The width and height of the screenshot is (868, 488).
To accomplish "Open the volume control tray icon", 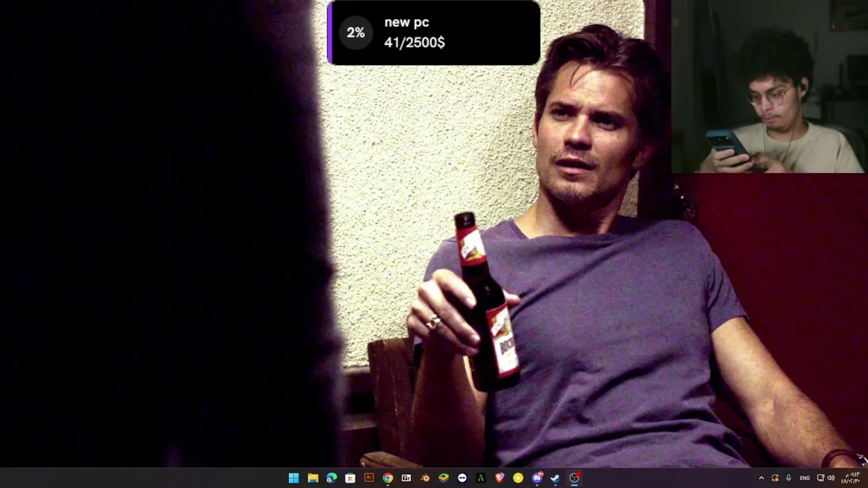I will coord(831,478).
